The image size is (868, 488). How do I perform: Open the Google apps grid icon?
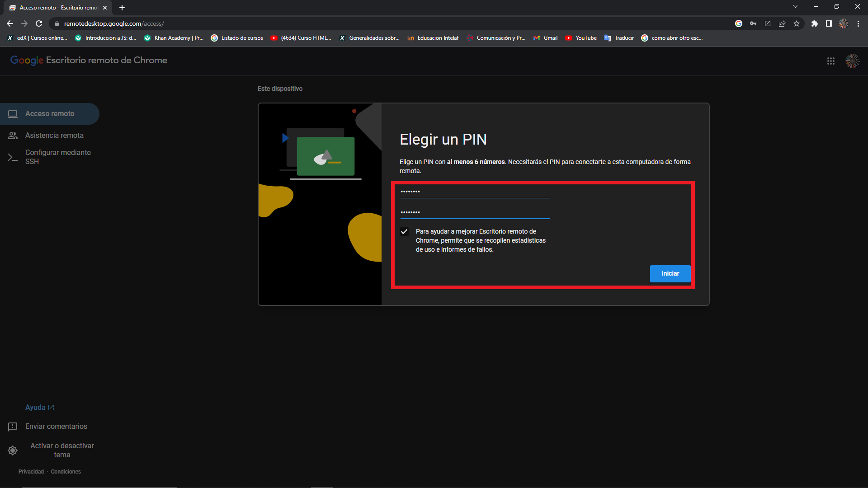(830, 61)
